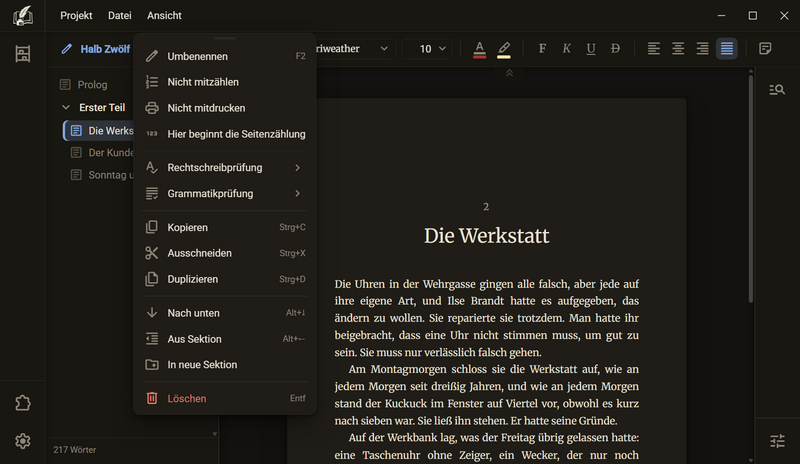
Task: Align text left
Action: (x=654, y=48)
